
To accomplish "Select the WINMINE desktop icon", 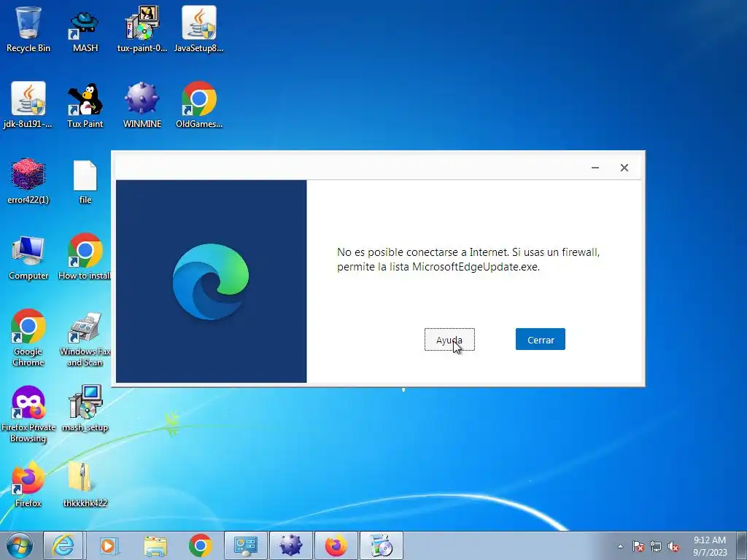I will click(142, 105).
